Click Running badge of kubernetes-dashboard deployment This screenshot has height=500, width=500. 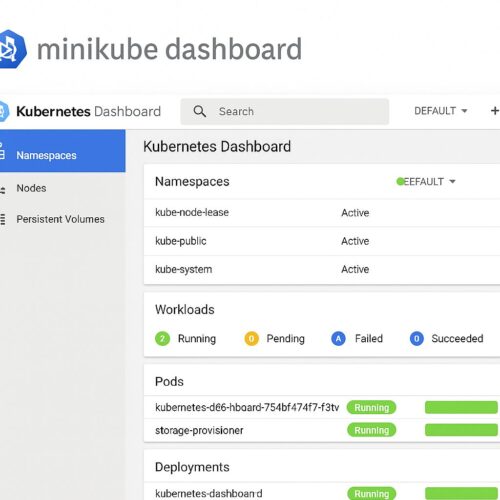point(372,493)
